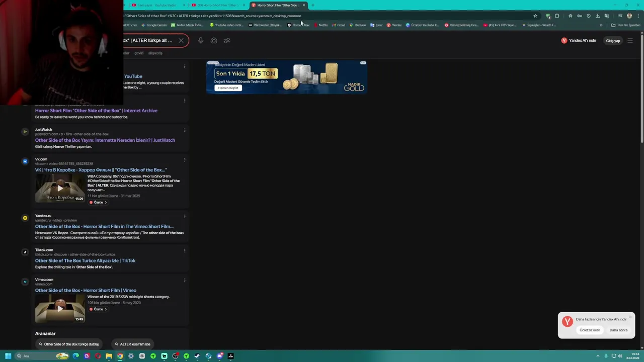The width and height of the screenshot is (644, 362).
Task: Open File Explorer from the taskbar
Action: click(109, 356)
